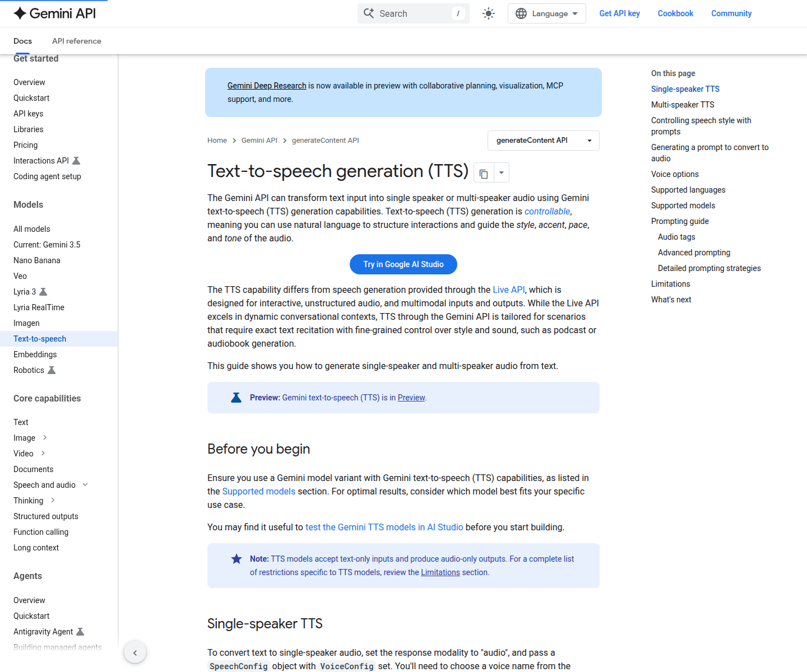
Task: Jump to Prompting guide in page outline
Action: coord(680,221)
